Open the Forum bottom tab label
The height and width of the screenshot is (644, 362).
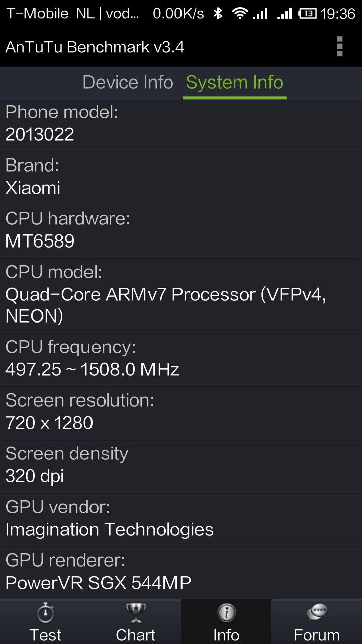317,635
